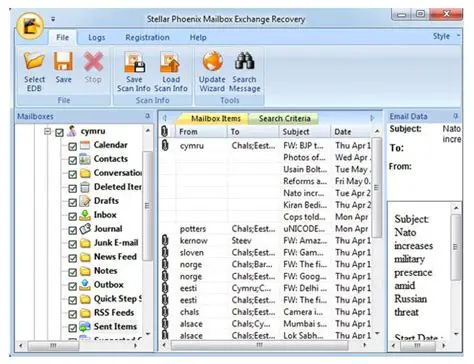
Task: Click the Inbox folder icon
Action: (x=85, y=215)
